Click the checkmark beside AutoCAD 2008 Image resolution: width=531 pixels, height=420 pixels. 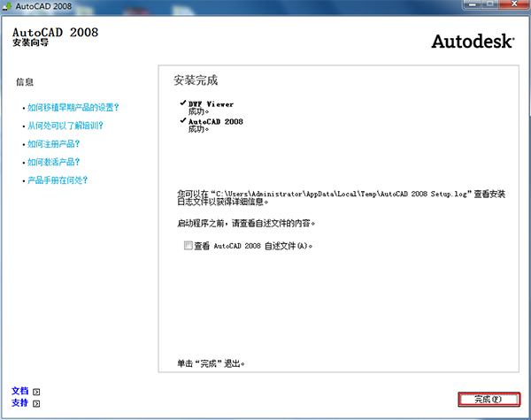click(x=182, y=121)
